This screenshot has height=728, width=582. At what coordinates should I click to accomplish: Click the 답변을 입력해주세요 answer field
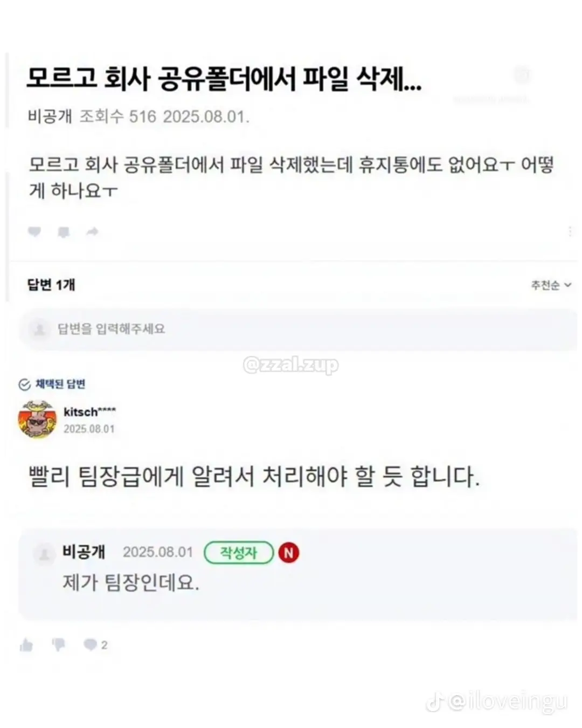tap(298, 329)
